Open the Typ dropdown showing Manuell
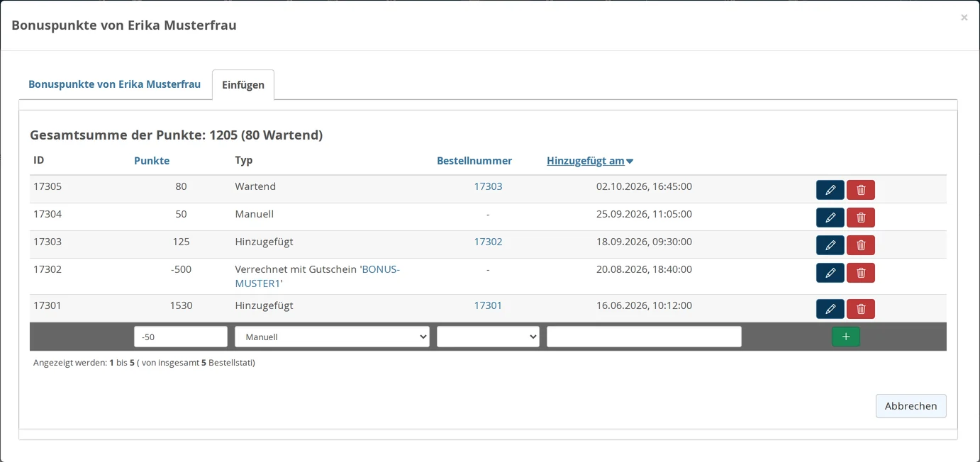 coord(332,337)
